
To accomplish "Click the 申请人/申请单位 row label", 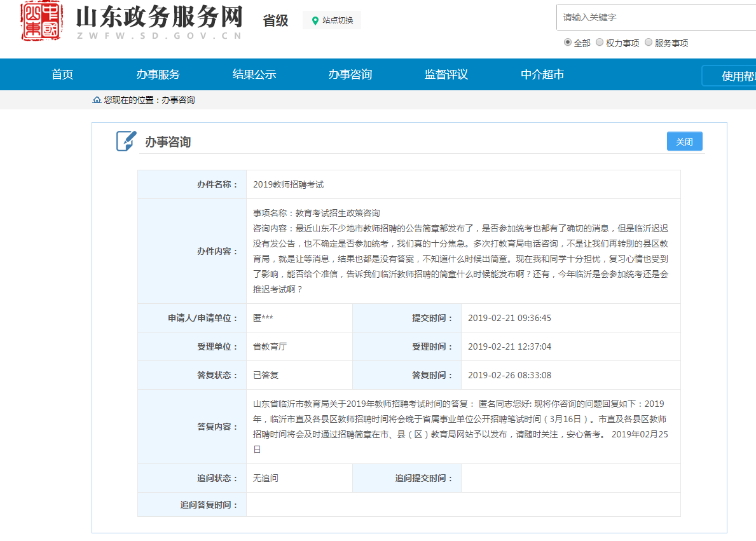I will tap(202, 318).
